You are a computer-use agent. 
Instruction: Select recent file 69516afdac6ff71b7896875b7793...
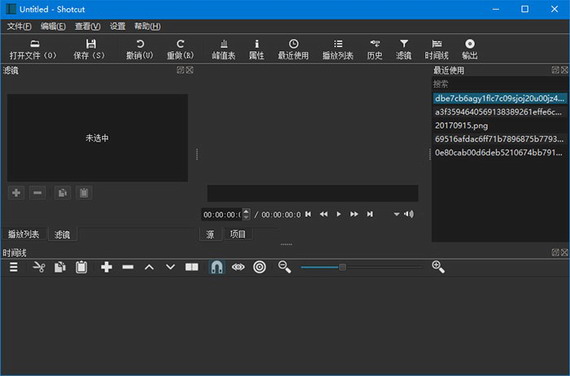(x=499, y=139)
